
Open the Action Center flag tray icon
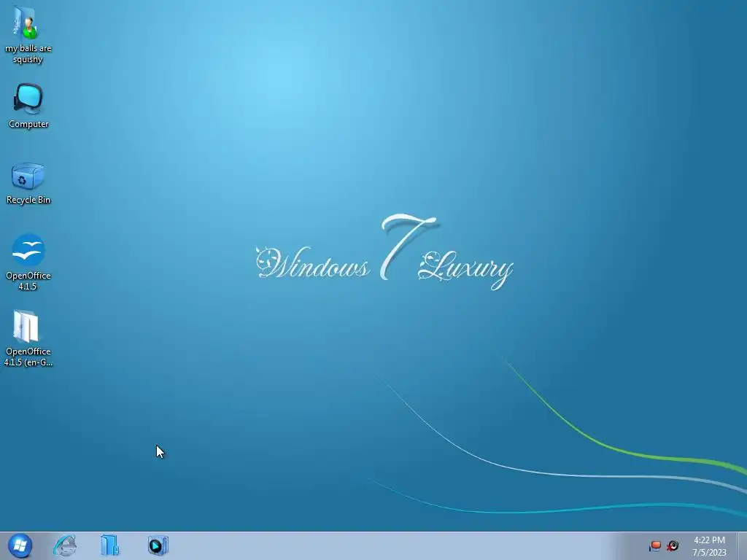point(656,545)
